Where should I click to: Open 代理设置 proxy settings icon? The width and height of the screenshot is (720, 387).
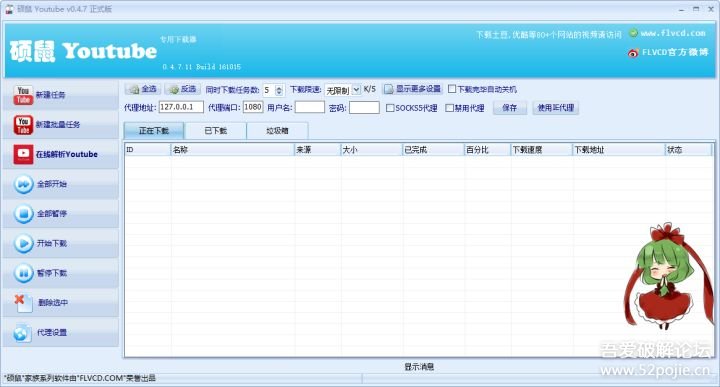23,332
